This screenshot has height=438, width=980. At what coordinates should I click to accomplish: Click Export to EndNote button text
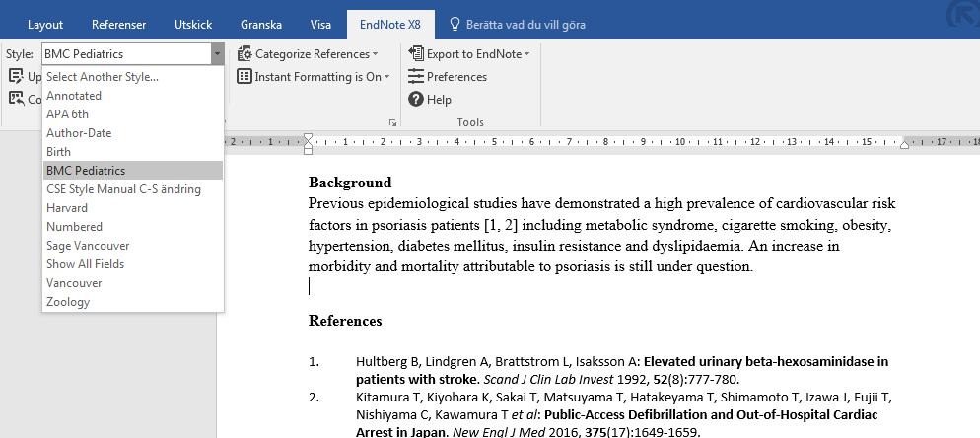point(474,54)
